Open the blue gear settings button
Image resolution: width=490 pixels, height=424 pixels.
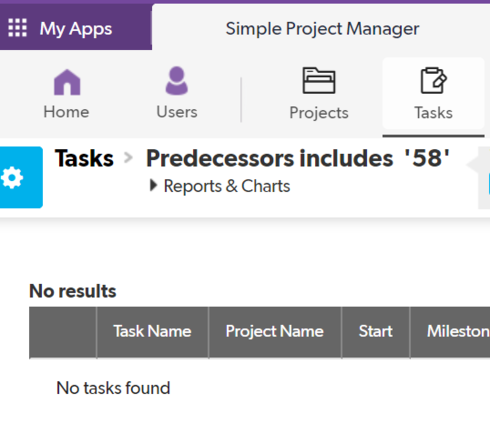[21, 177]
